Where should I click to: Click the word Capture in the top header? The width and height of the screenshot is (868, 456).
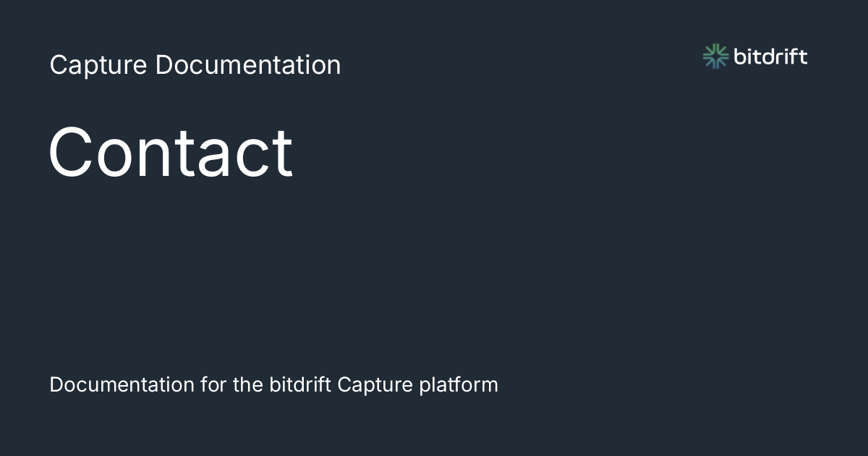99,65
